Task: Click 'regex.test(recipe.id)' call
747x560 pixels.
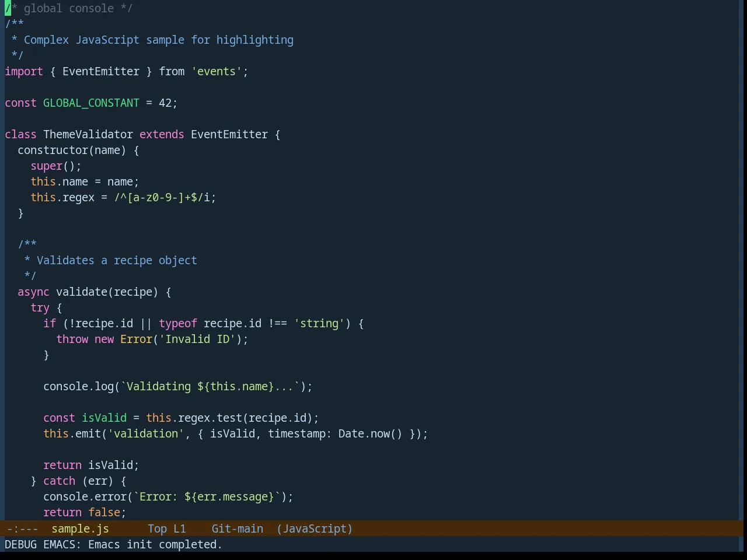Action: point(245,418)
